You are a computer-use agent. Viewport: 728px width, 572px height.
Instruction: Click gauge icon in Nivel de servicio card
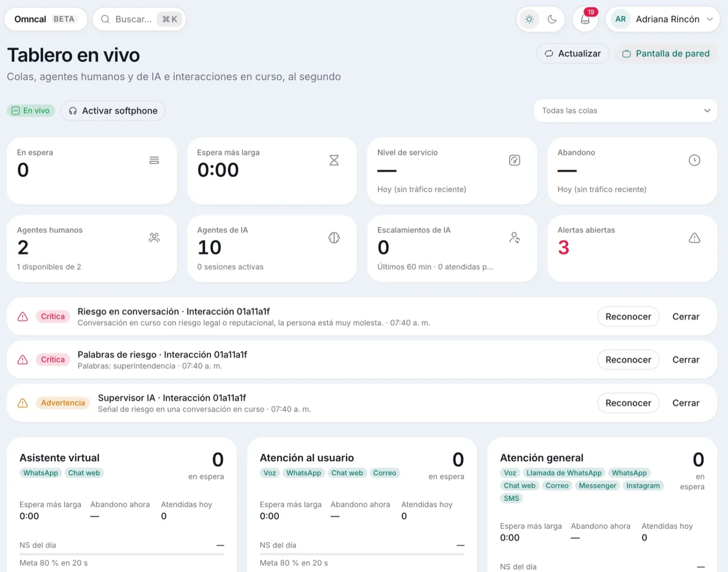515,160
